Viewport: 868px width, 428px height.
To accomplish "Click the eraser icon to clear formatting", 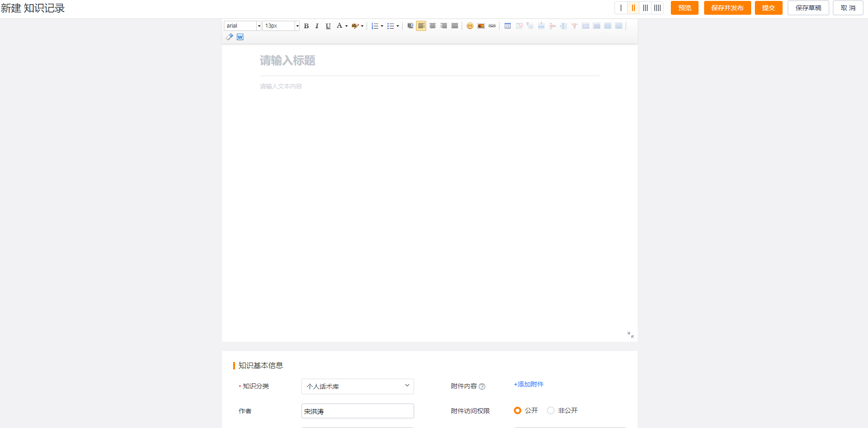I will pyautogui.click(x=229, y=37).
